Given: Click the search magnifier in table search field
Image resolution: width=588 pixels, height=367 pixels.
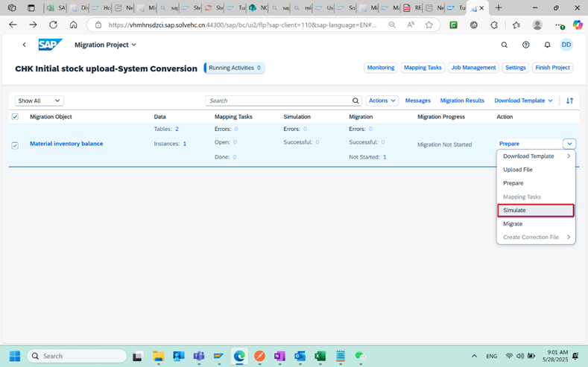Looking at the screenshot, I should [355, 100].
